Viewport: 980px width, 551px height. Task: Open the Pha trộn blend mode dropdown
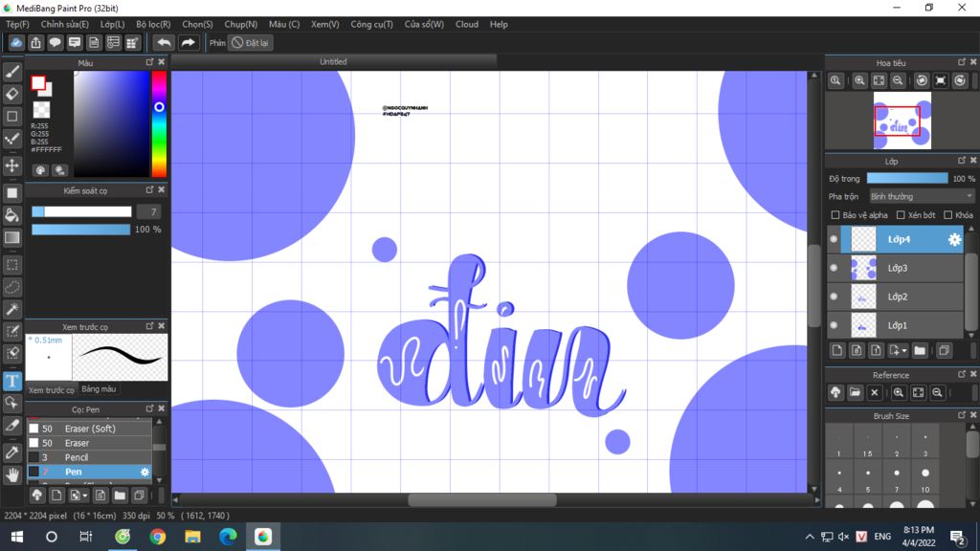922,196
